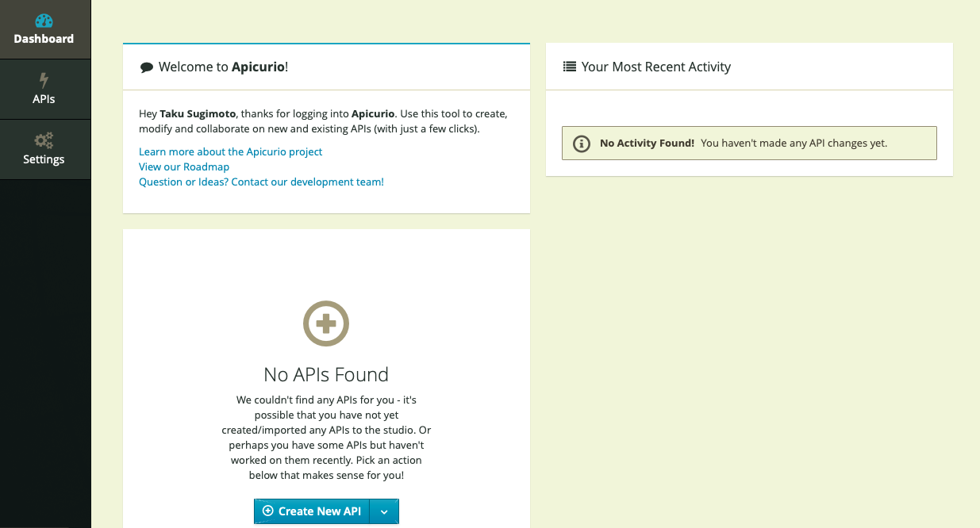This screenshot has height=528, width=980.
Task: Click the Your Most Recent Activity heading
Action: pyautogui.click(x=656, y=67)
